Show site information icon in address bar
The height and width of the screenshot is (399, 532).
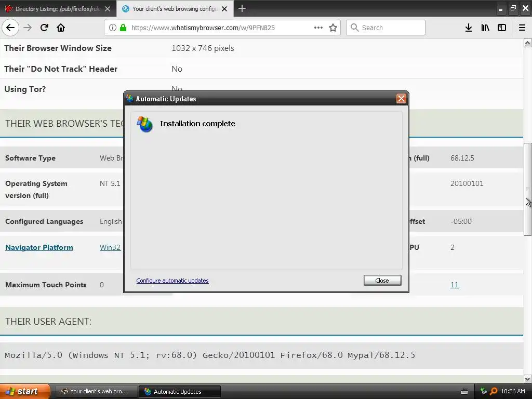(x=113, y=28)
